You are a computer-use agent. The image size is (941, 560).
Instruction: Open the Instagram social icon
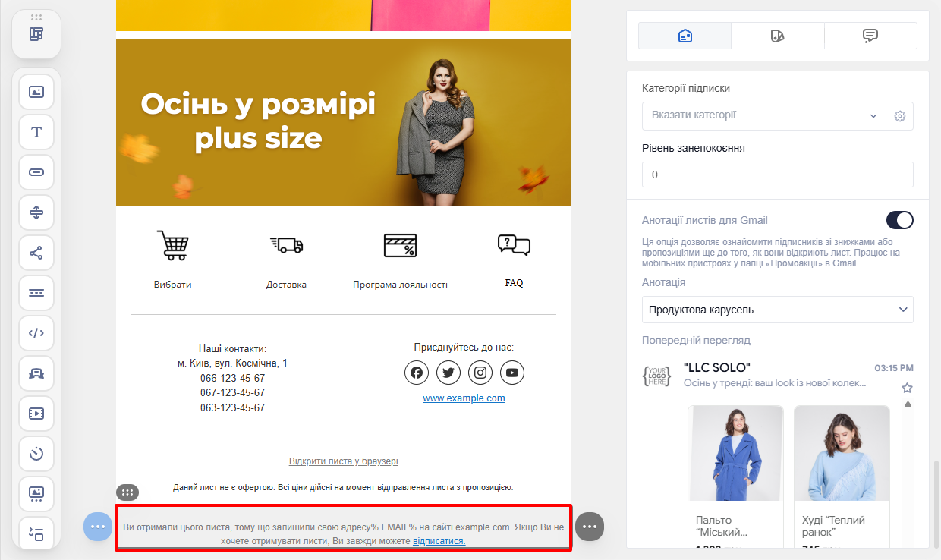click(480, 373)
